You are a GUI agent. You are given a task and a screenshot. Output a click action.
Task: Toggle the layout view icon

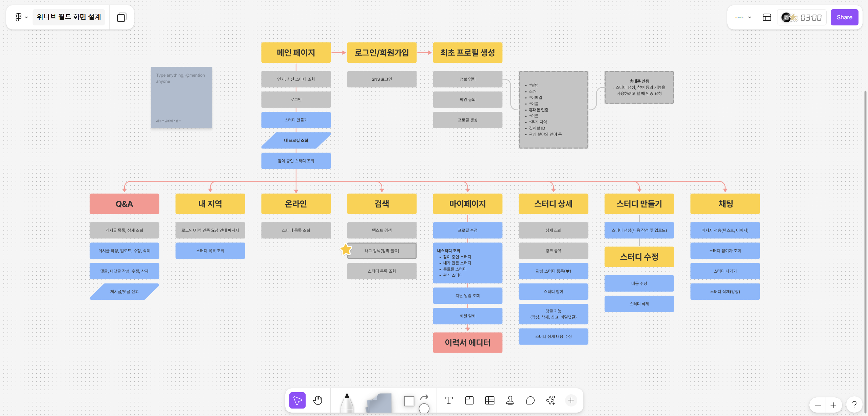tap(767, 17)
